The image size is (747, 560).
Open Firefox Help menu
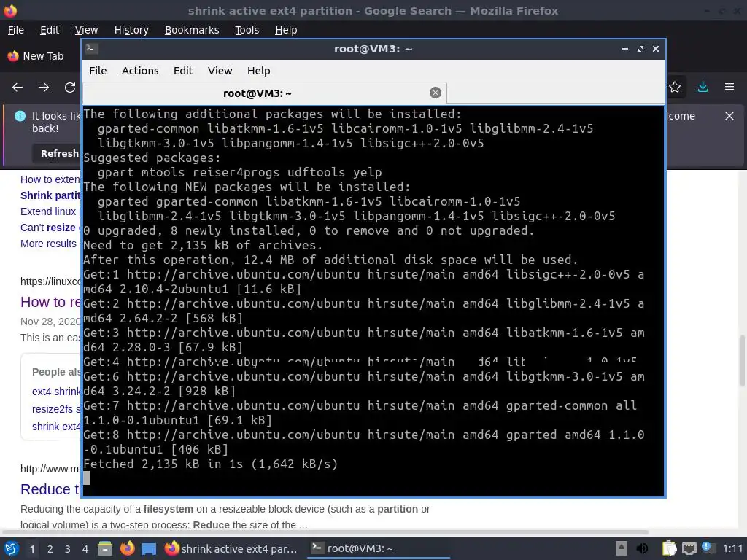pos(286,29)
